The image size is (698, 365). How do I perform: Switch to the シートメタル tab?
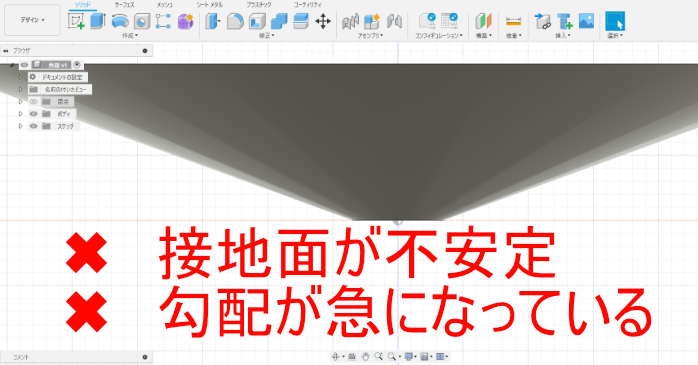pos(210,5)
